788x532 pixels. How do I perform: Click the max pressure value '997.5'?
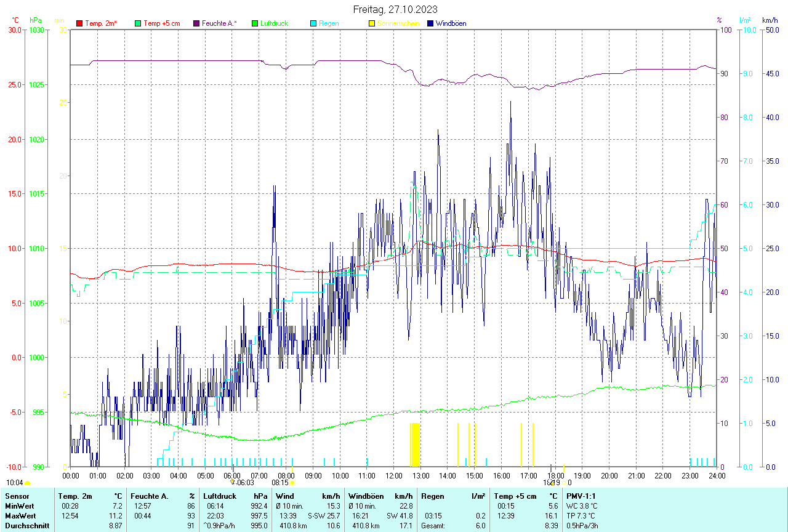tap(258, 515)
